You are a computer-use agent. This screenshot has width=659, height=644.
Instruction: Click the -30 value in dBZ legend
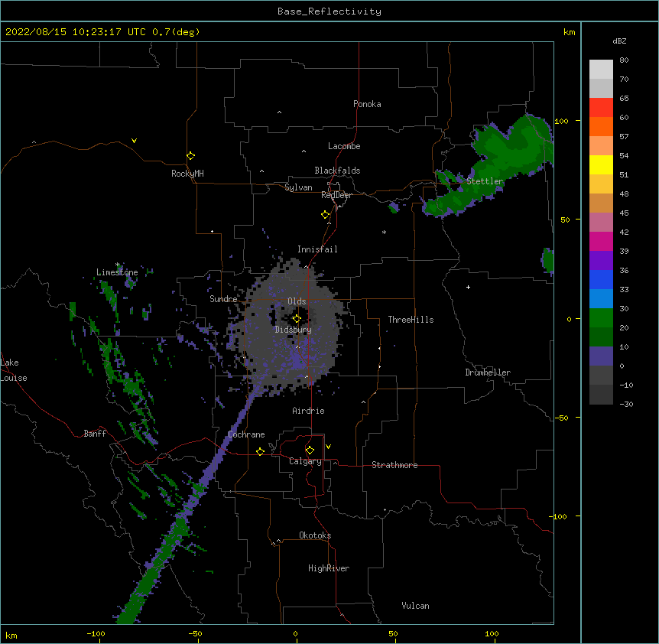[x=626, y=404]
